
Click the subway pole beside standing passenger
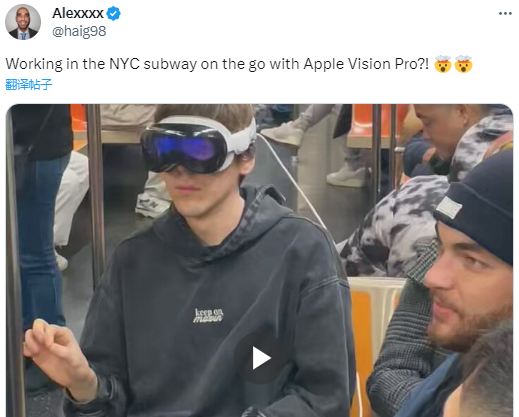[96, 193]
